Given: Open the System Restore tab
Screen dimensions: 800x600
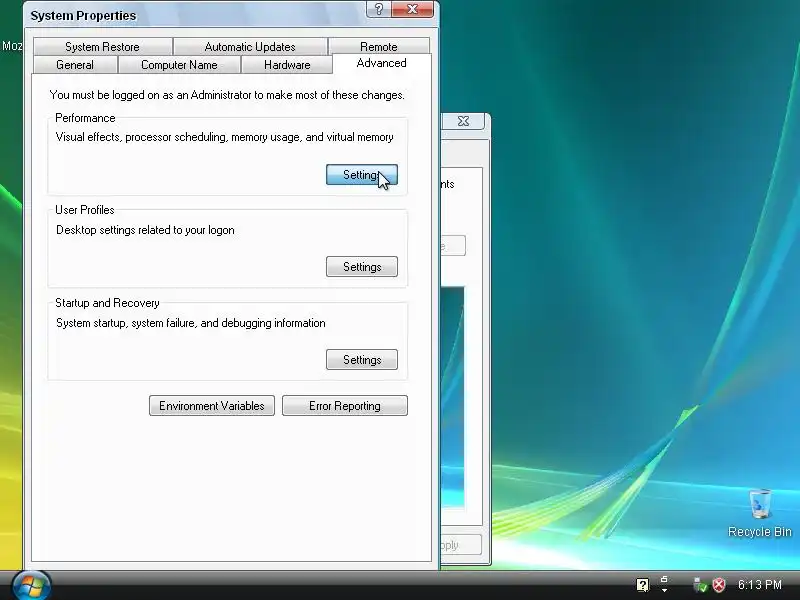Looking at the screenshot, I should [x=103, y=46].
